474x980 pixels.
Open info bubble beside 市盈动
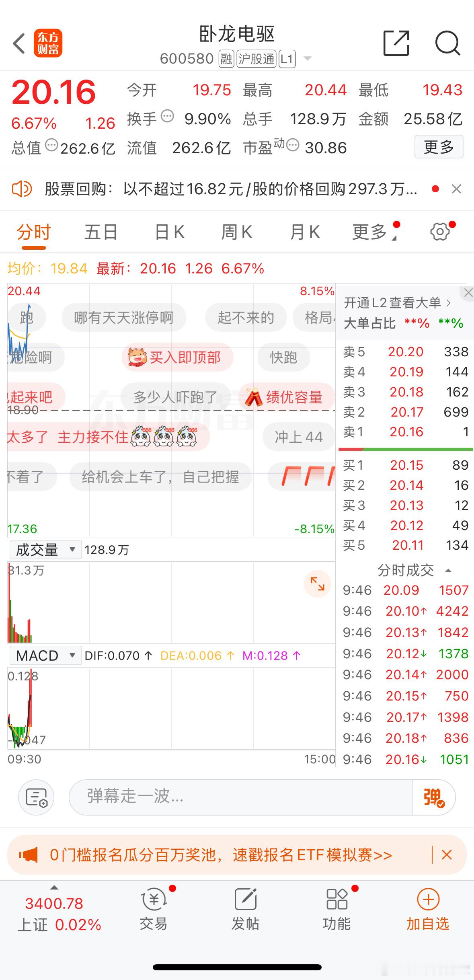click(293, 145)
